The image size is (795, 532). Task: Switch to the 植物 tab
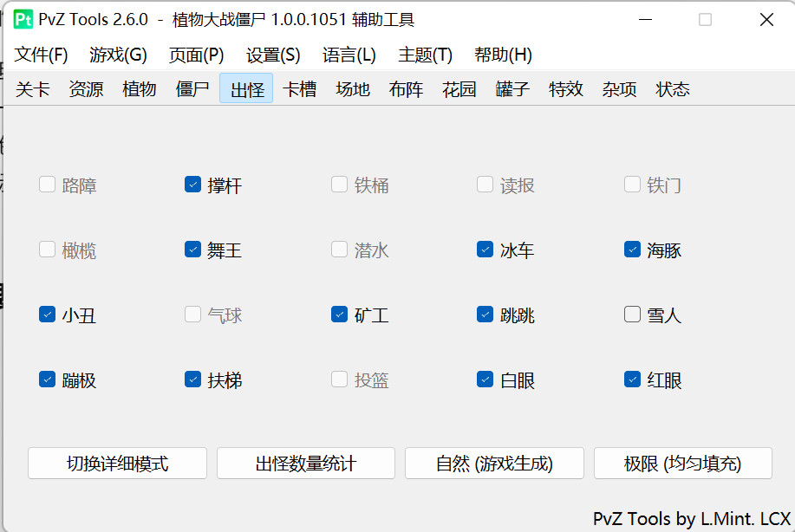point(140,89)
